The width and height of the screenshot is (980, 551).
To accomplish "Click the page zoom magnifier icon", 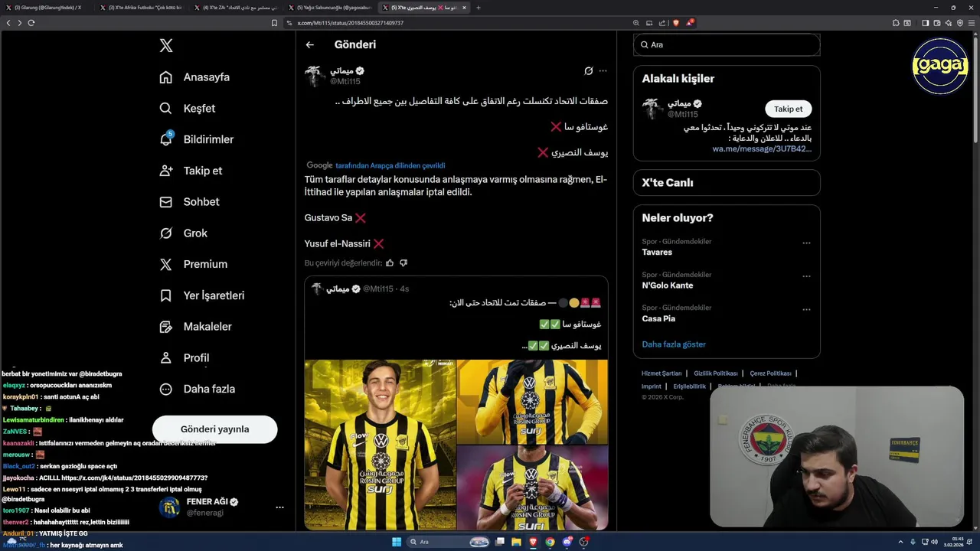I will click(637, 23).
